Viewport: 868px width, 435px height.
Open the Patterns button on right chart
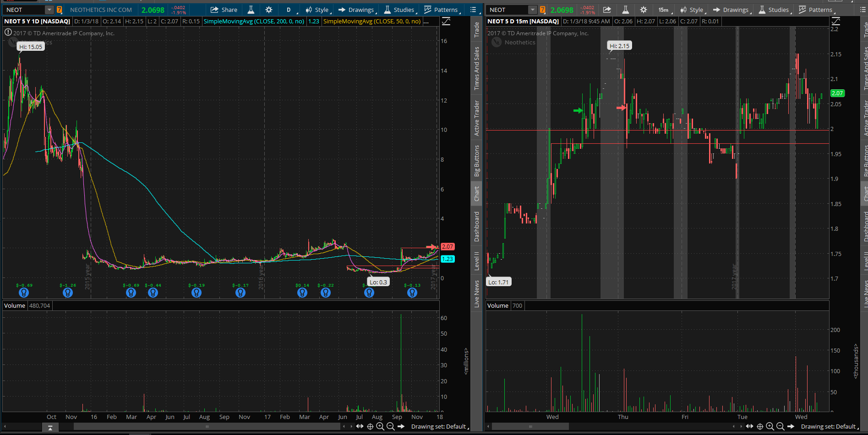tap(816, 10)
